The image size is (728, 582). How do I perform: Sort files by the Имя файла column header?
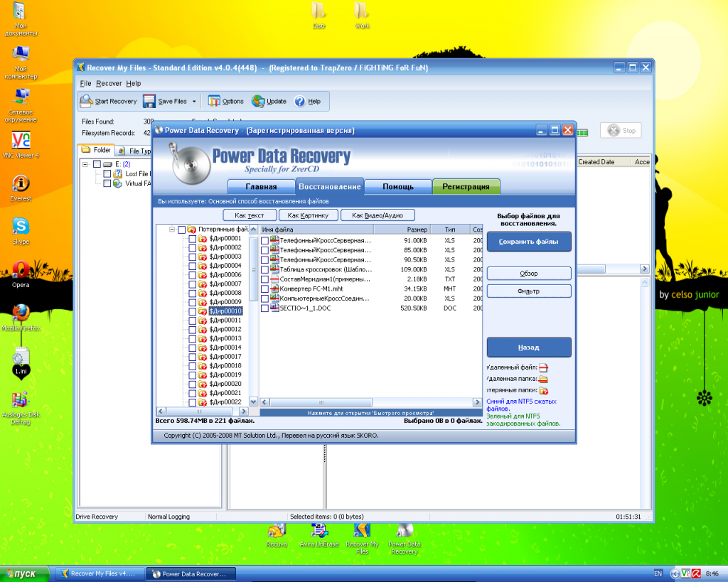pyautogui.click(x=316, y=230)
